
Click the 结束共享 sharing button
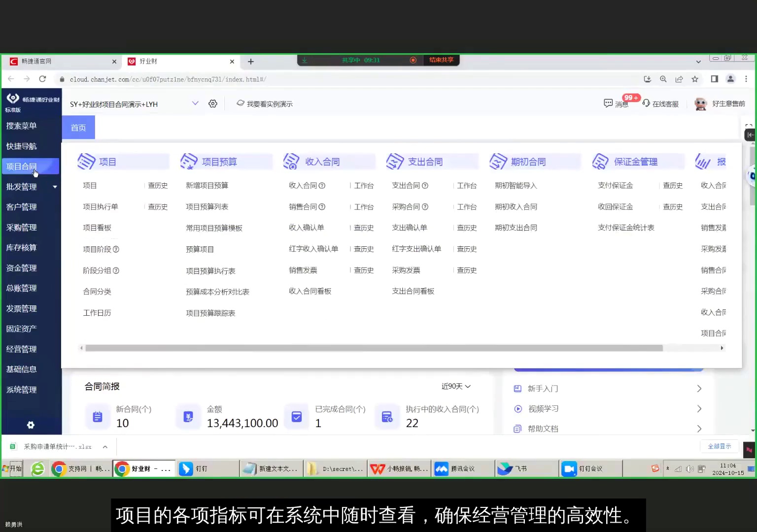point(441,60)
